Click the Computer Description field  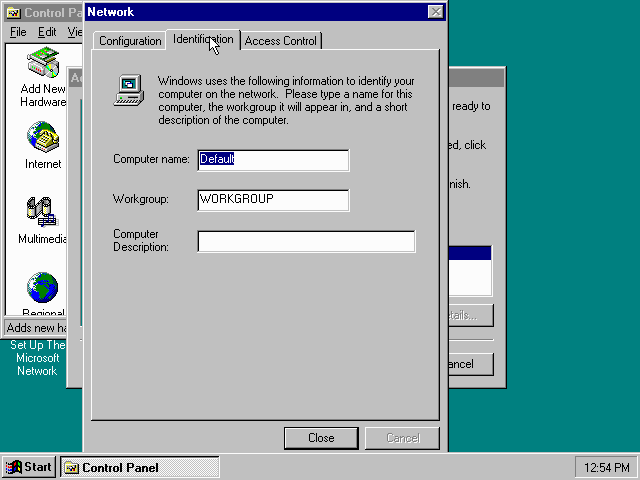tap(307, 241)
